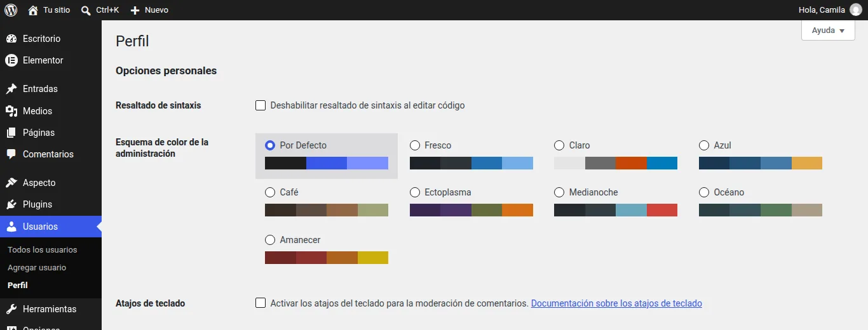
Task: Open Comentarios in the sidebar
Action: (51, 154)
